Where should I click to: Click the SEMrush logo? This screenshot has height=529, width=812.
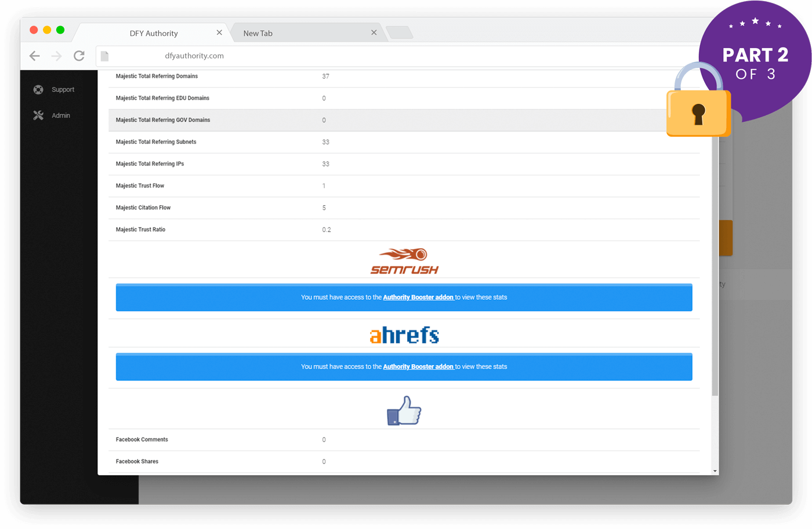[x=404, y=261]
